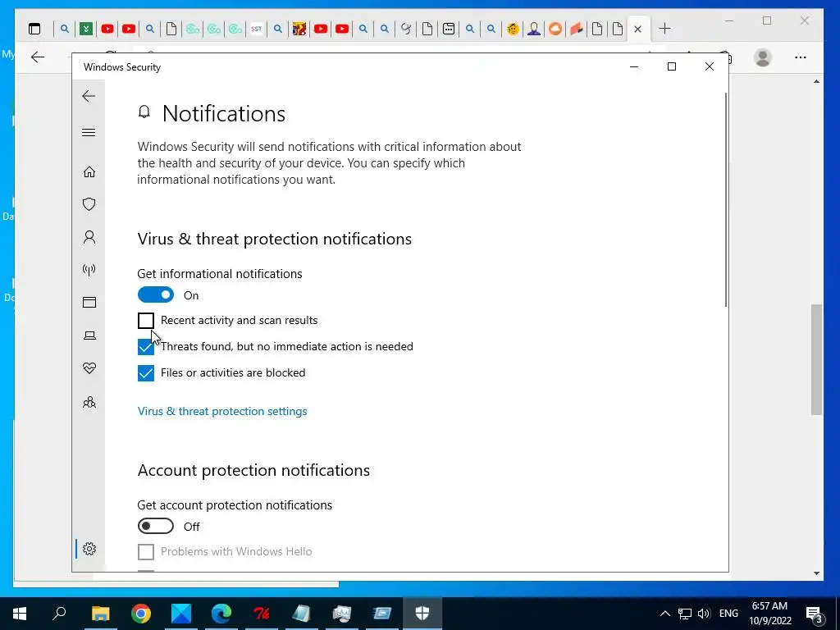Click Windows Security window vertical scrollbar

tap(727, 199)
